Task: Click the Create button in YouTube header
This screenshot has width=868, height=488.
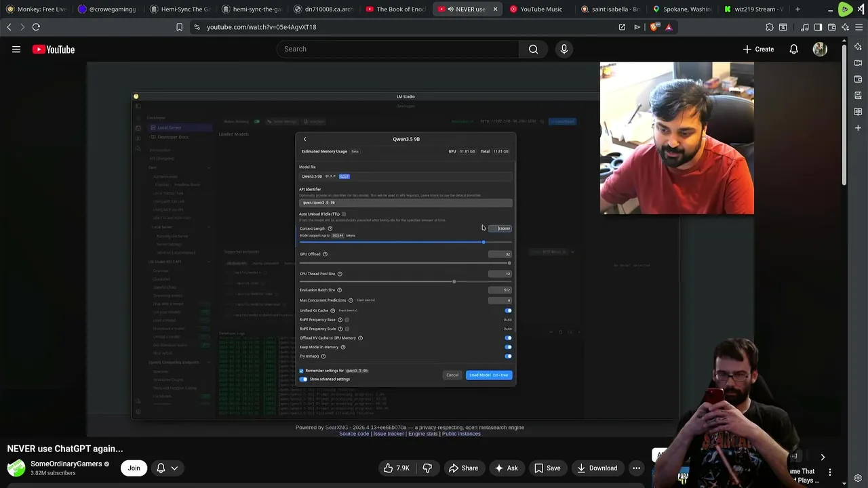Action: tap(758, 49)
